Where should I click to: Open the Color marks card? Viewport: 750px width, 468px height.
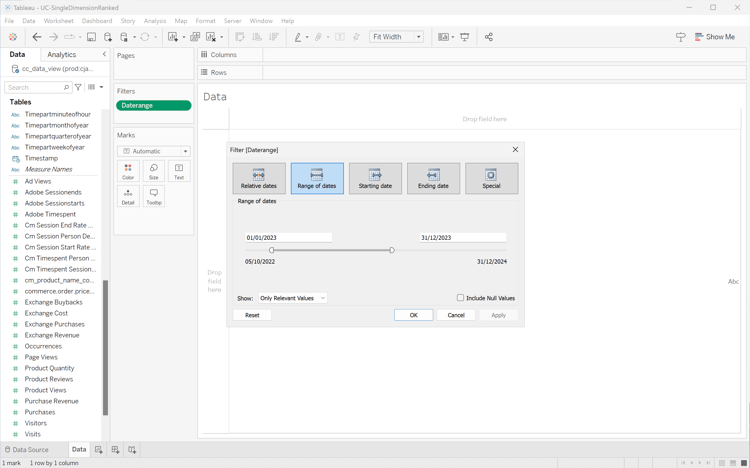(128, 171)
